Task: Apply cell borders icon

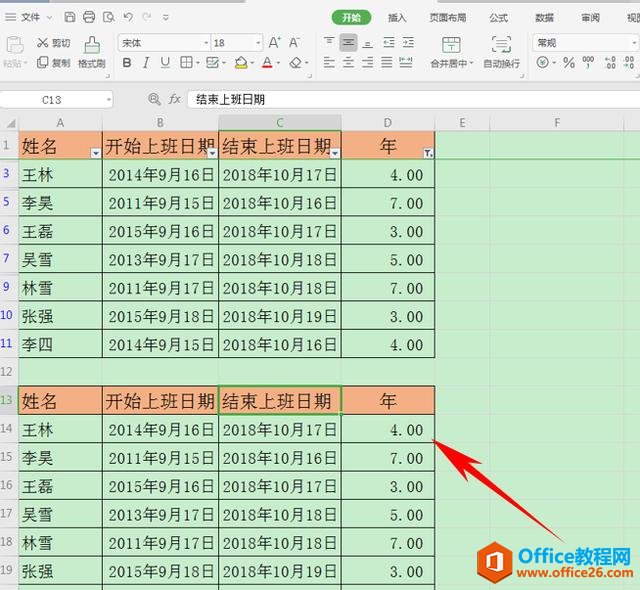Action: (187, 62)
